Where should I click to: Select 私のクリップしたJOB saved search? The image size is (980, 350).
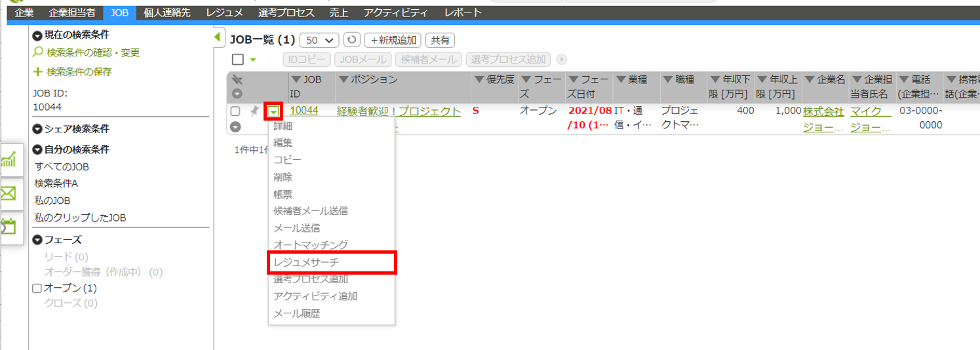[80, 218]
